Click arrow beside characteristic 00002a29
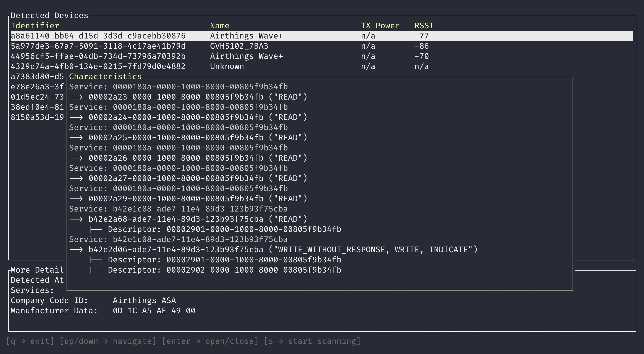Image resolution: width=644 pixels, height=354 pixels. click(76, 199)
